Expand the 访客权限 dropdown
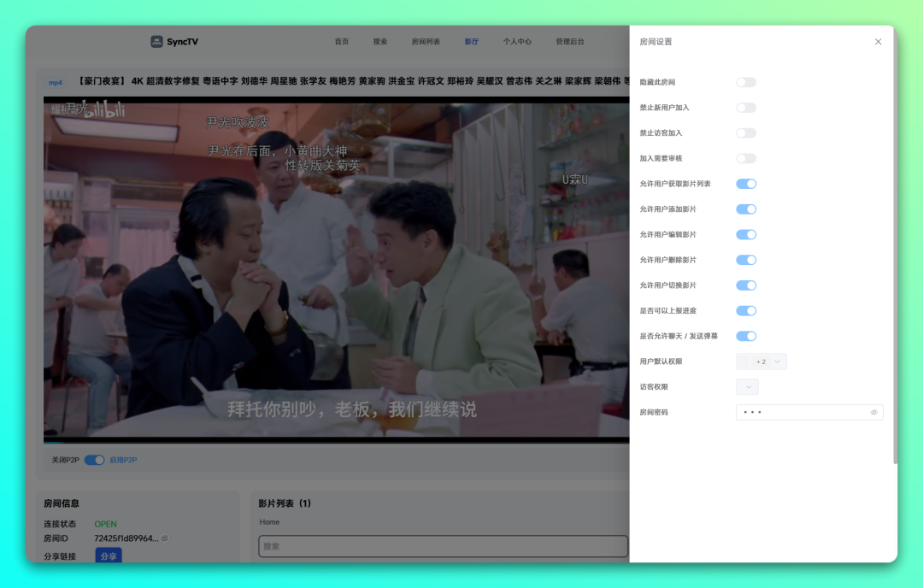The height and width of the screenshot is (588, 923). [747, 387]
